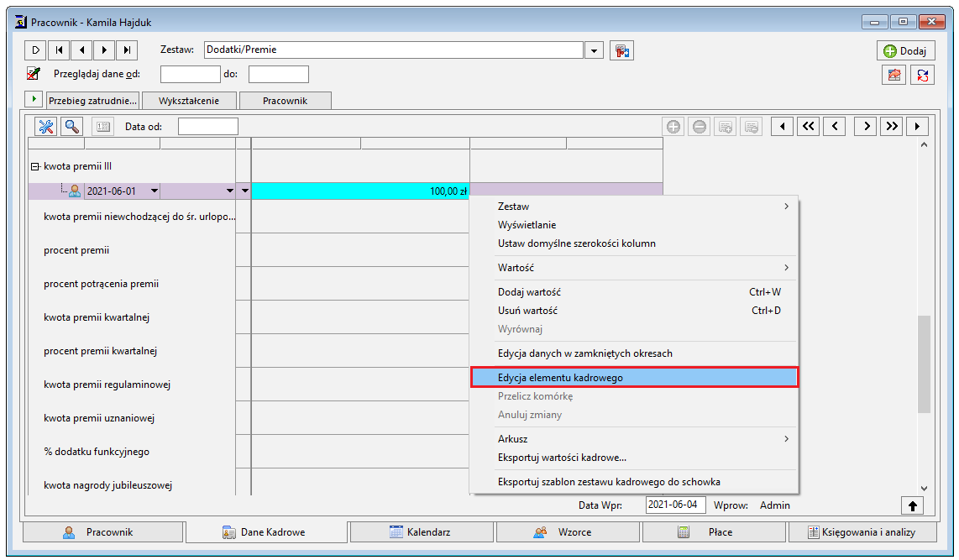
Task: Collapse kwota premii III tree node
Action: click(35, 166)
